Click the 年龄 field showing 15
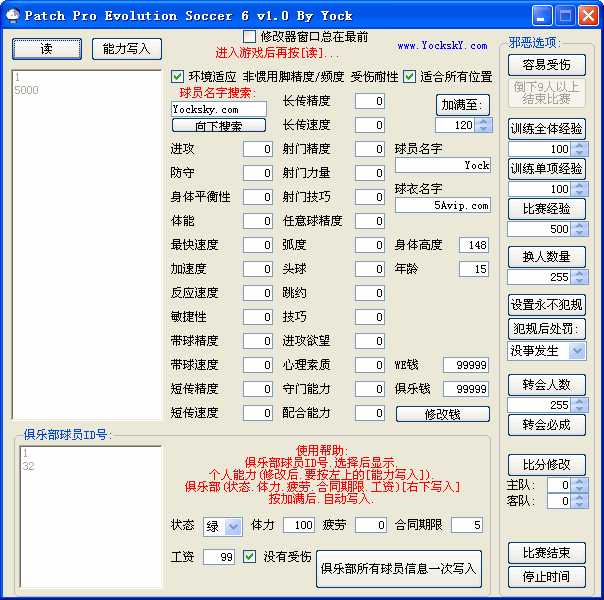The width and height of the screenshot is (604, 600). pyautogui.click(x=474, y=269)
